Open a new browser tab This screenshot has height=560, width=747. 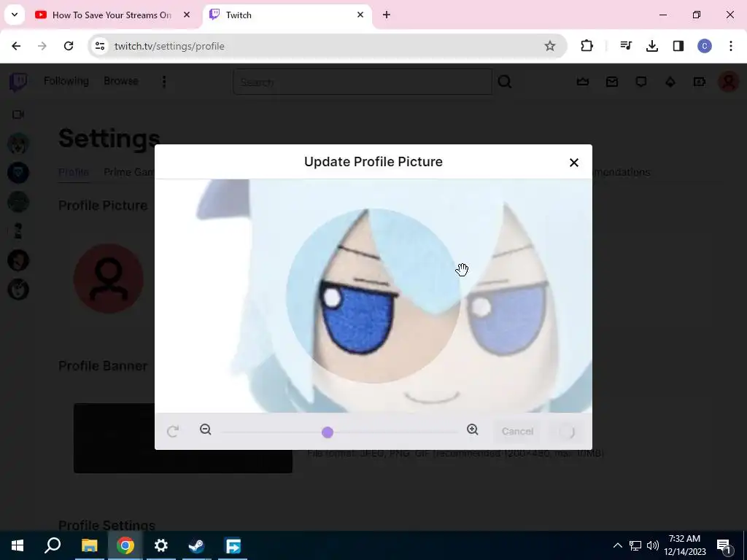tap(387, 15)
